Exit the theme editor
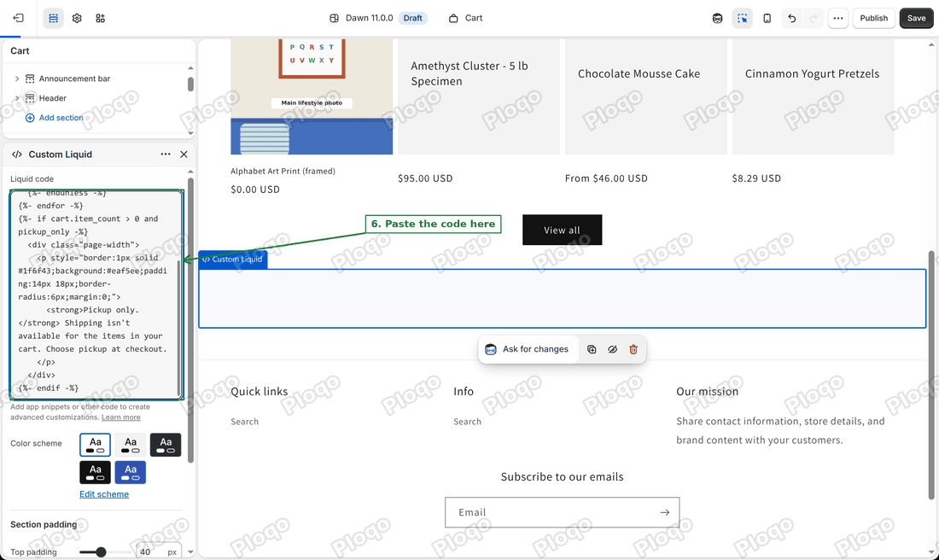Viewport: 939px width, 560px height. (19, 18)
